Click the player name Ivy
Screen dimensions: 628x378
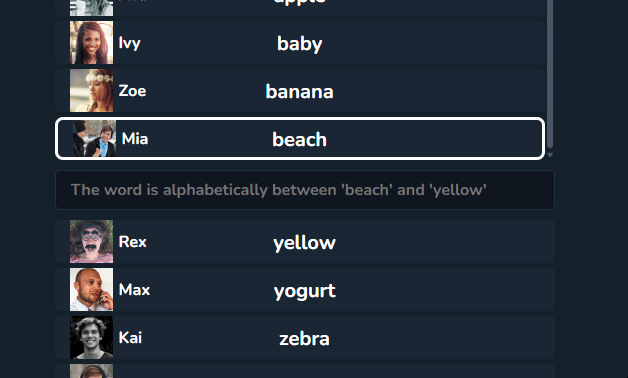click(129, 43)
